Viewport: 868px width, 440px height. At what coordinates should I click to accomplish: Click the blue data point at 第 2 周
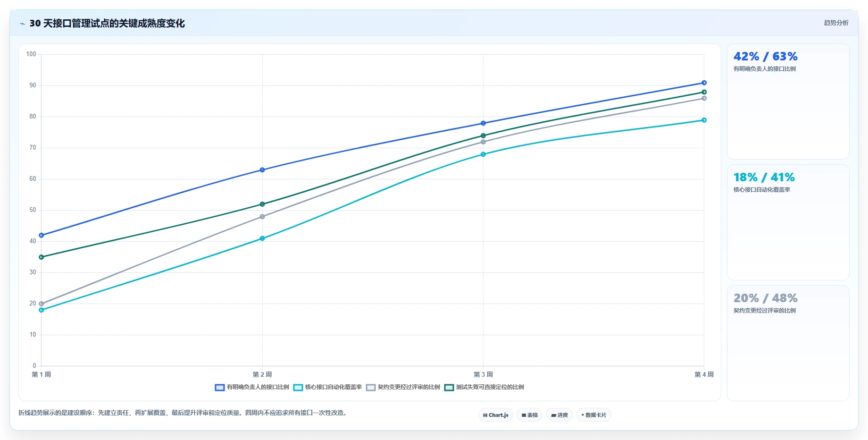(262, 170)
